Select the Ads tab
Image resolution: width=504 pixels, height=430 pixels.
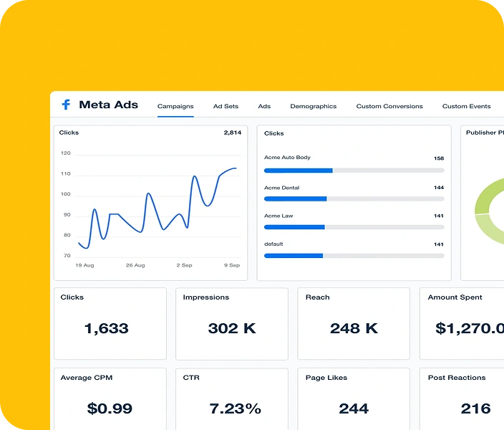pyautogui.click(x=264, y=106)
